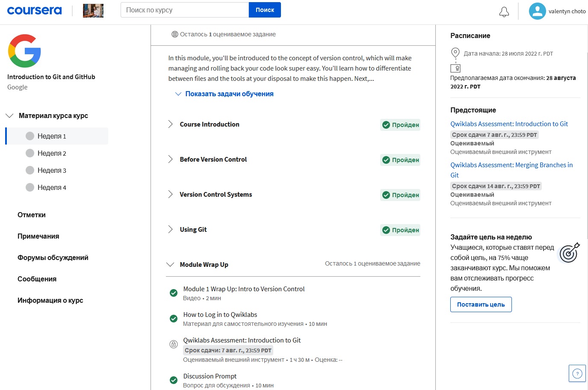This screenshot has width=588, height=390.
Task: Click Before Version Control section title
Action: (x=213, y=160)
